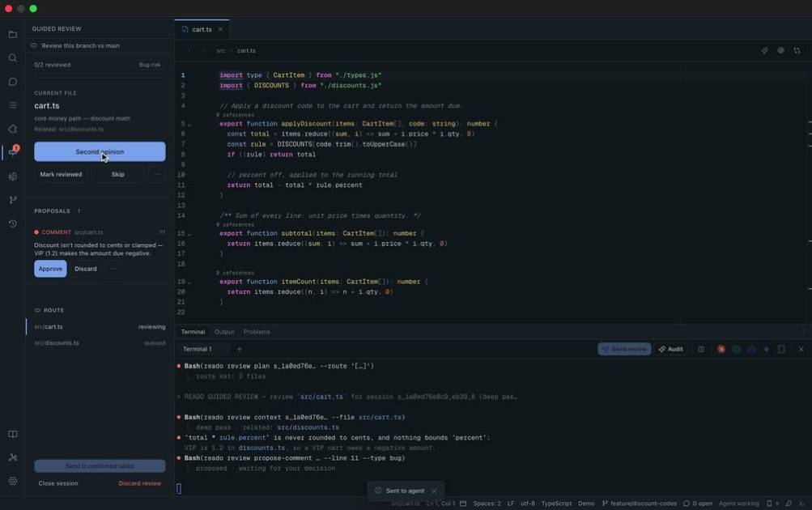Click the Audit button in terminal toolbar

[x=671, y=349]
